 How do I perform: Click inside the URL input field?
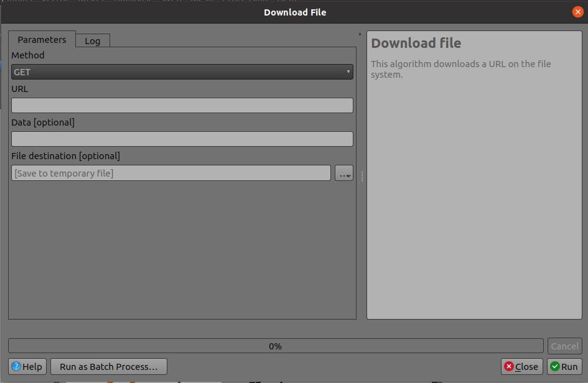coord(182,105)
